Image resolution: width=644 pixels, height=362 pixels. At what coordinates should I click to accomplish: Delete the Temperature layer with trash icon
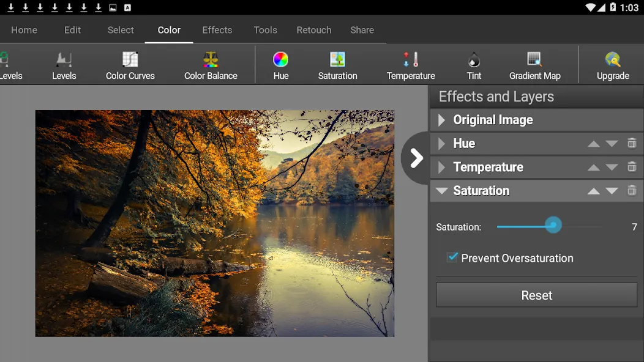click(x=632, y=167)
